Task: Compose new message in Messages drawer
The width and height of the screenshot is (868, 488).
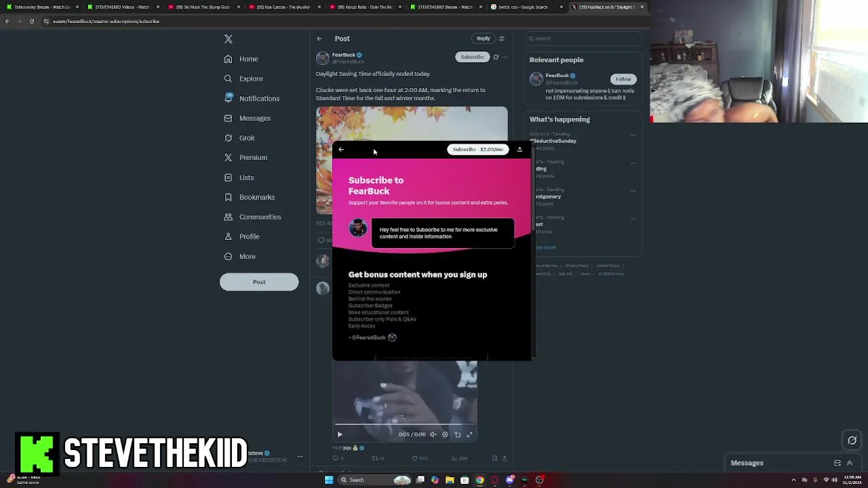Action: [837, 463]
